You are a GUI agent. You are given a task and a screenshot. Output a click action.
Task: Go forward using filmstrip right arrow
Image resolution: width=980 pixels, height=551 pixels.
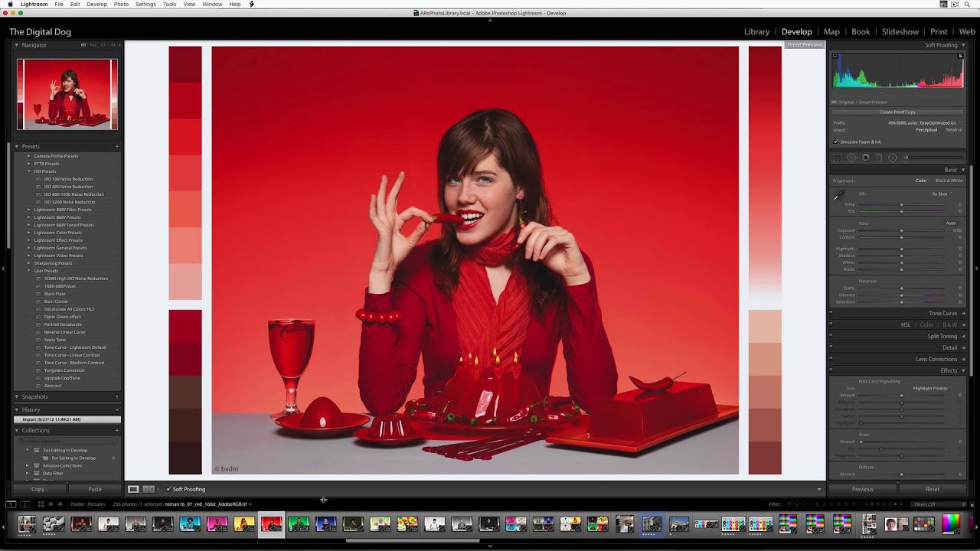[x=60, y=504]
